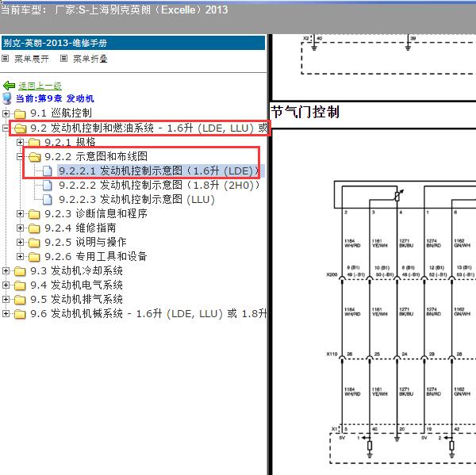Open 9.2.1 规格 entry
Screen dimensions: 476x475
point(70,142)
